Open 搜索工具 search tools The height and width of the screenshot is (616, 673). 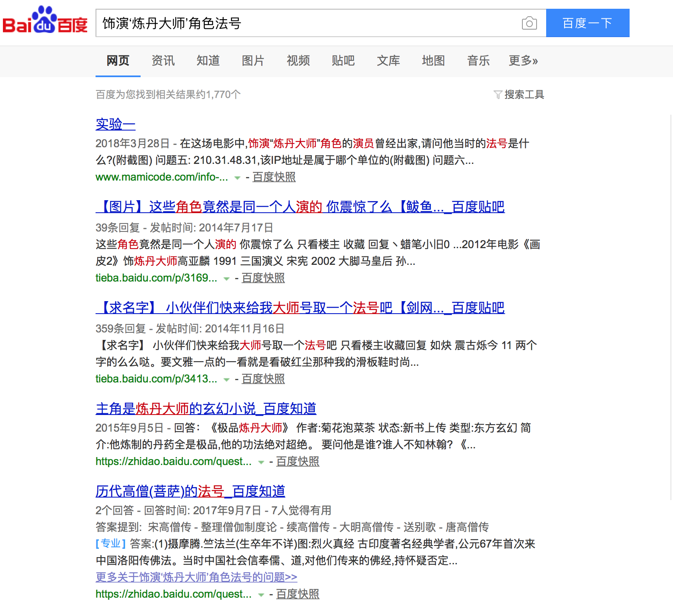pyautogui.click(x=524, y=95)
